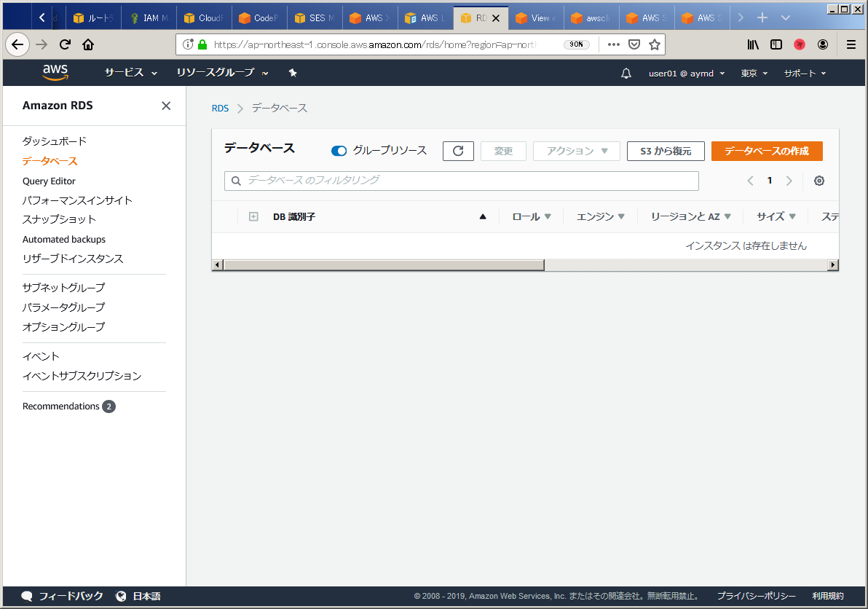Click the AWS logo in console header
The width and height of the screenshot is (868, 609).
(55, 73)
